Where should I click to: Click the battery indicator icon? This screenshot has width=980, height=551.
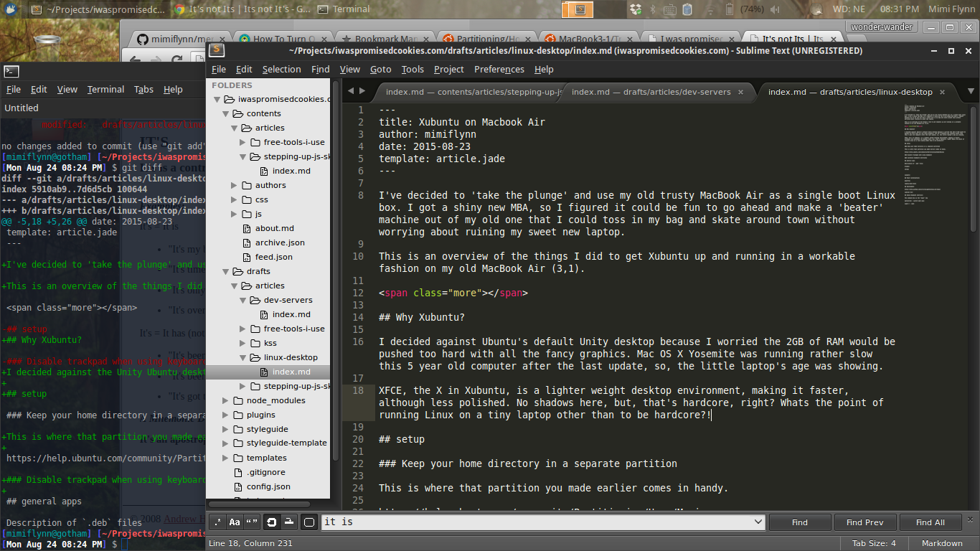(x=730, y=10)
